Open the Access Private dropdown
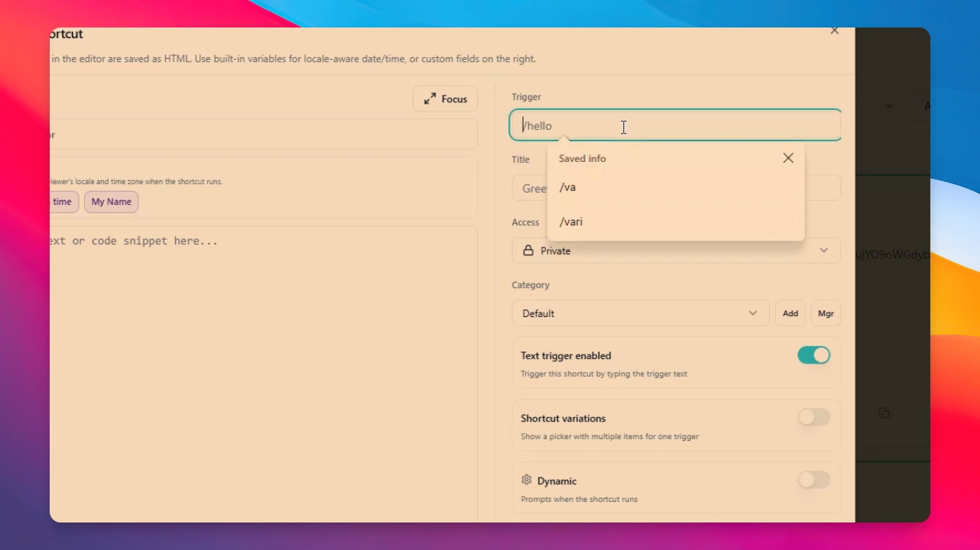980x550 pixels. (x=677, y=251)
